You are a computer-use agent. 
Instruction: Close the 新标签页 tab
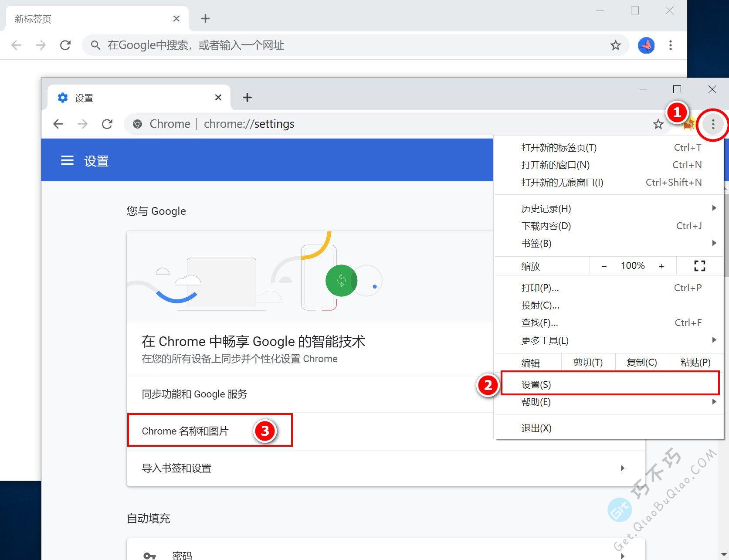pos(176,19)
